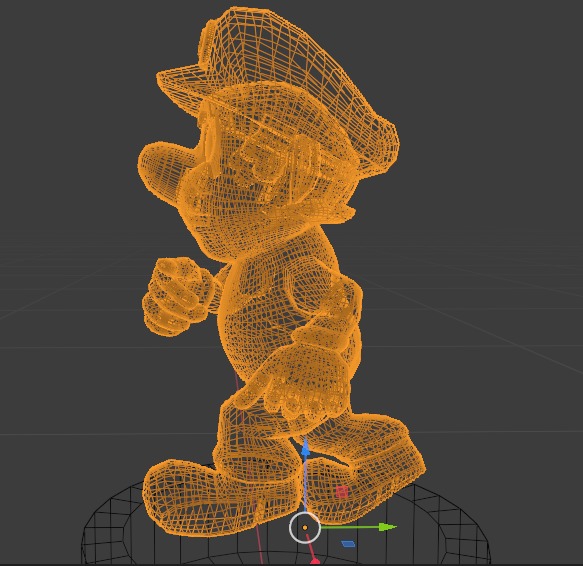This screenshot has height=566, width=583.
Task: Click the red square plane handle
Action: pos(341,492)
